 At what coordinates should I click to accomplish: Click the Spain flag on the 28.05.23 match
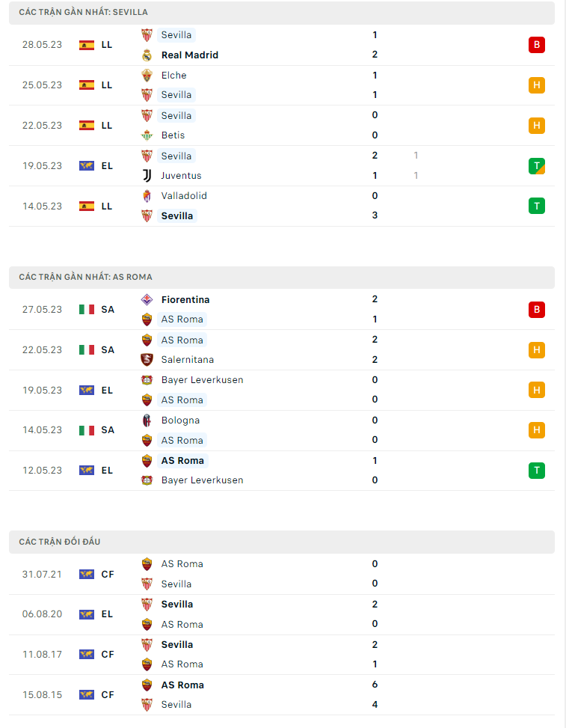87,45
